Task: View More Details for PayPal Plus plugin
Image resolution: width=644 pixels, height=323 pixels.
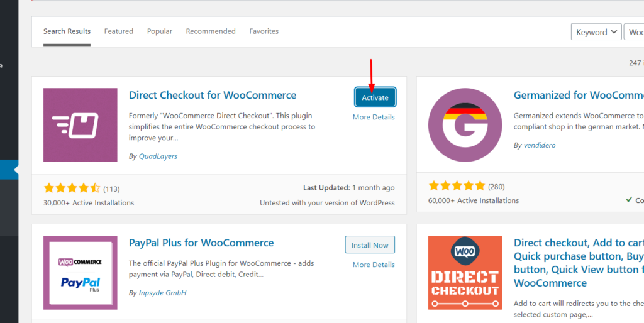Action: pyautogui.click(x=374, y=265)
